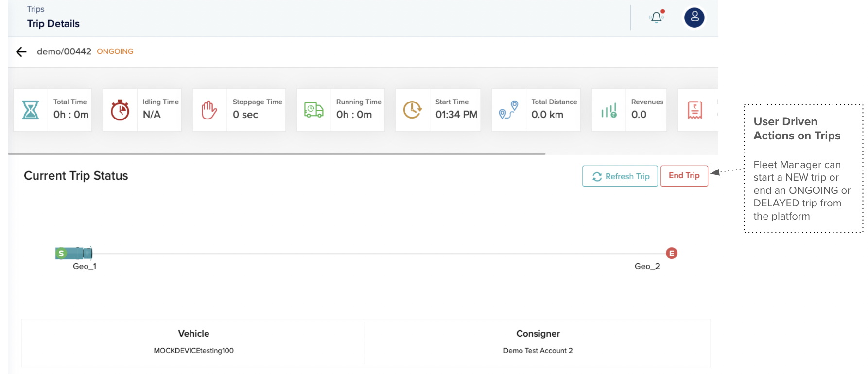Select the vehicle MOCKDEVICEtesting100 text
The image size is (868, 374).
(193, 351)
